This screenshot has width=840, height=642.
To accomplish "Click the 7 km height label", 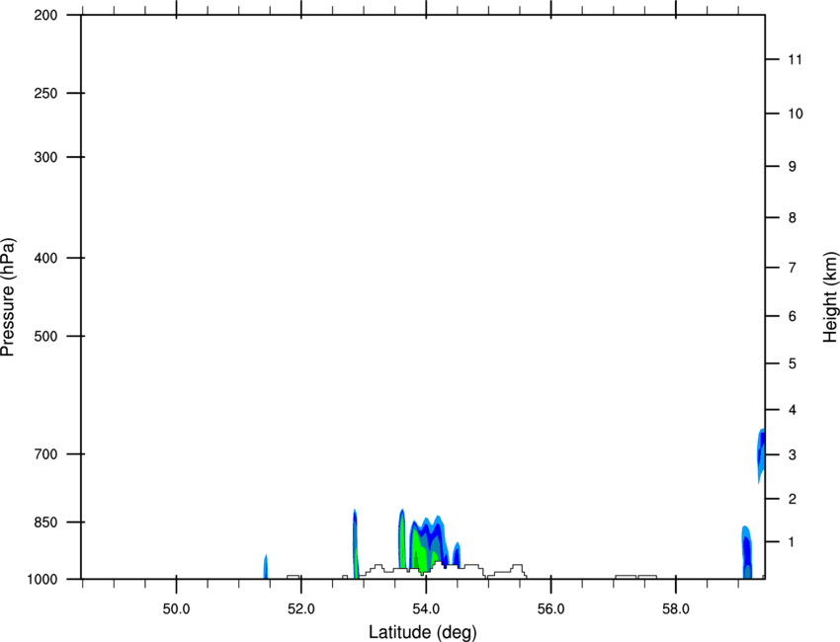I will pyautogui.click(x=793, y=268).
